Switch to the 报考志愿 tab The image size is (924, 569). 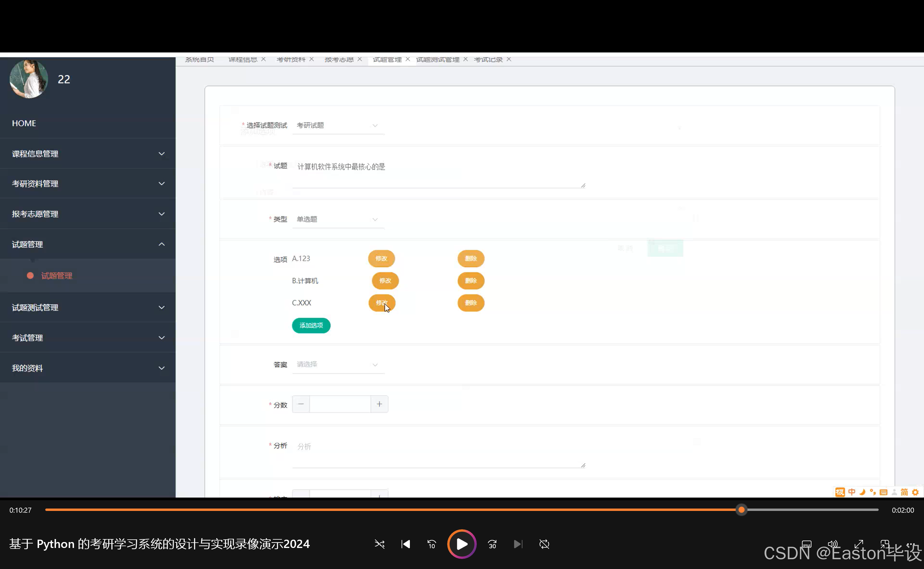click(x=339, y=60)
